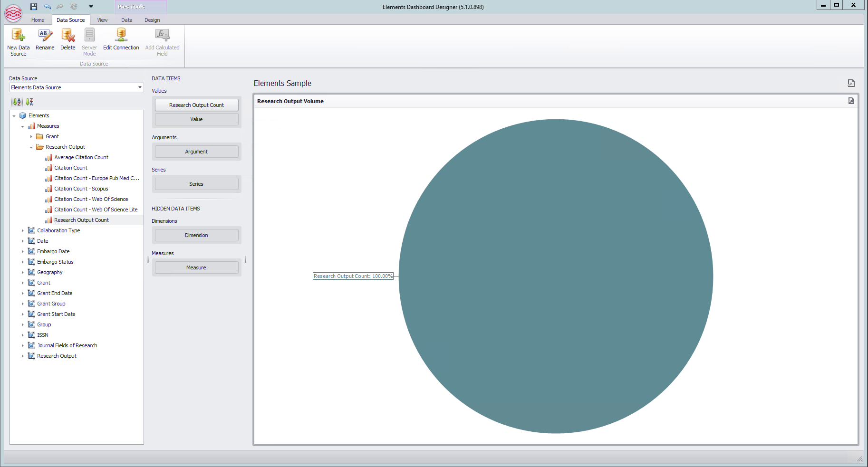Click export icon in Research Output Volume header
This screenshot has height=467, width=868.
(851, 101)
